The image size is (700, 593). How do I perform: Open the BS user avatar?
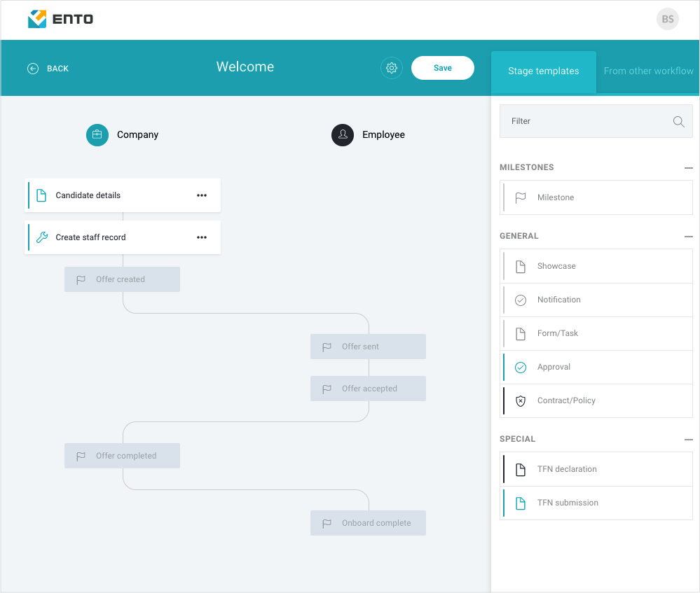[667, 19]
